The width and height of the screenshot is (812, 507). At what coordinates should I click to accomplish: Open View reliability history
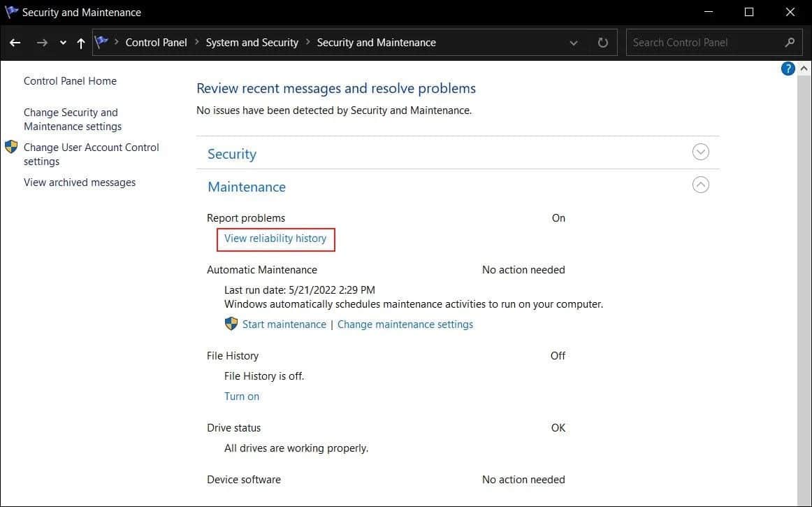click(x=275, y=238)
